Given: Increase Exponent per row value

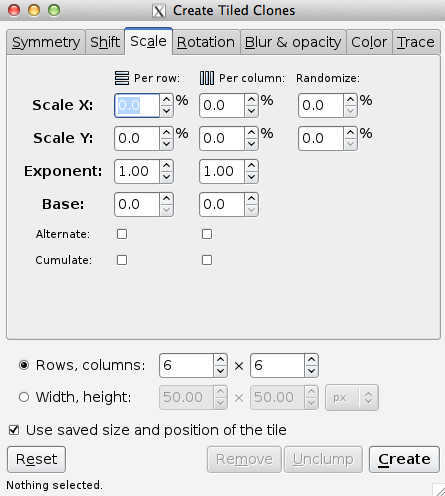Looking at the screenshot, I should [x=166, y=166].
